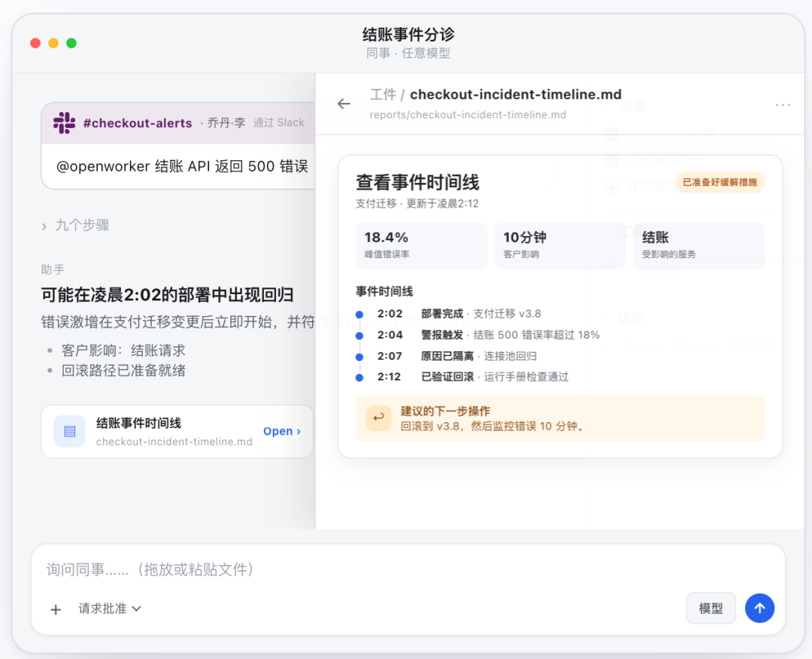Click the 2:02 部署完成 timeline marker
The width and height of the screenshot is (812, 659).
point(359,314)
